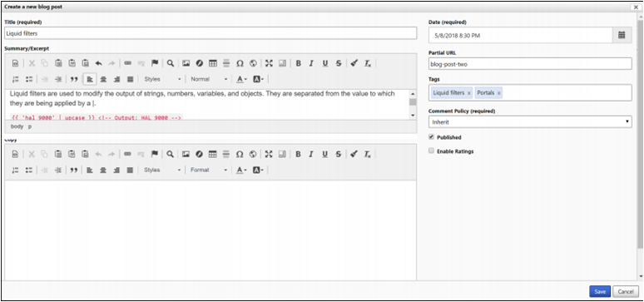Open the Comment Policy Inherit dropdown
Screen dimensions: 644x302
(x=530, y=121)
